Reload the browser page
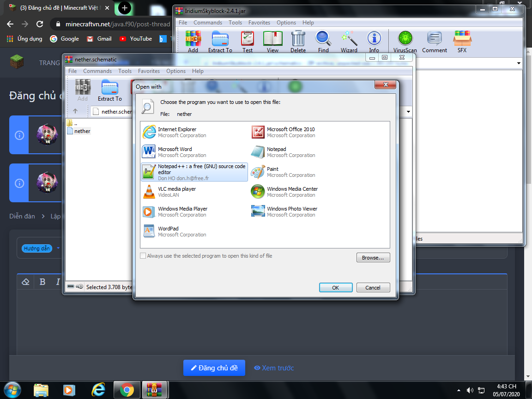Screen dimensions: 532x399 coord(40,24)
